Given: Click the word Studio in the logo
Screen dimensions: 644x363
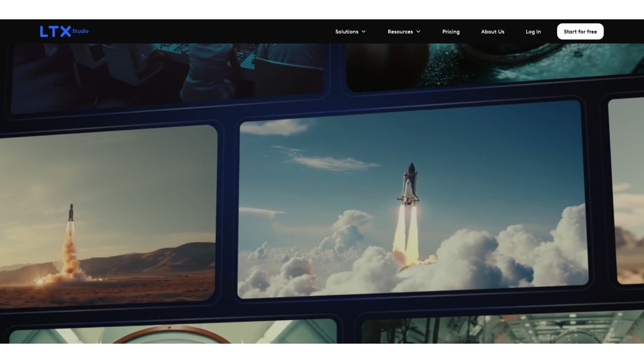Looking at the screenshot, I should [x=80, y=31].
